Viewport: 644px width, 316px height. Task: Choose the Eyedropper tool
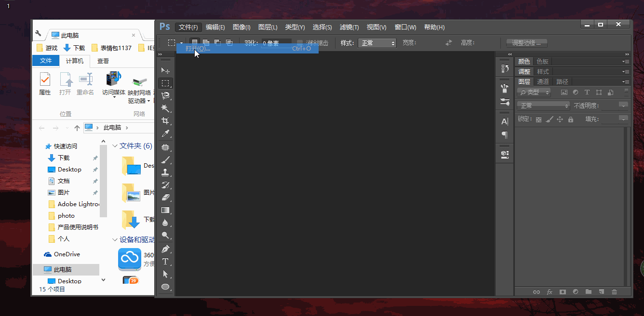coord(165,133)
